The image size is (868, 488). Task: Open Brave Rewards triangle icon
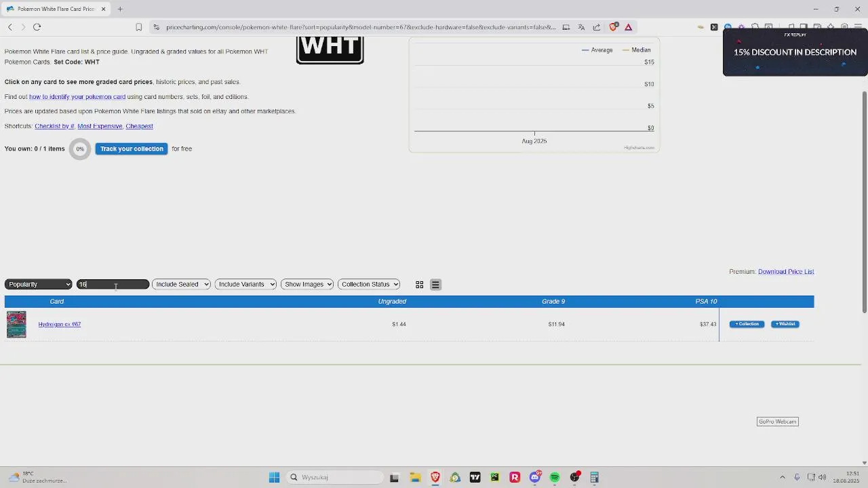(629, 27)
